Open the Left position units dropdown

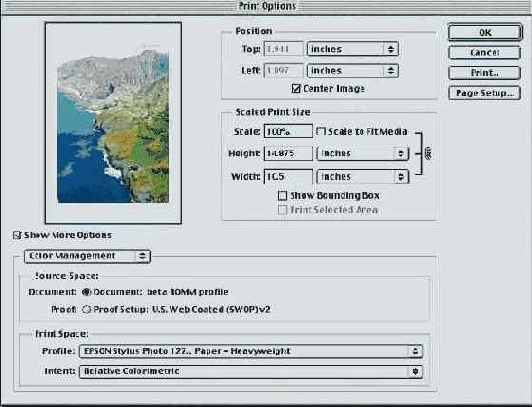[353, 71]
